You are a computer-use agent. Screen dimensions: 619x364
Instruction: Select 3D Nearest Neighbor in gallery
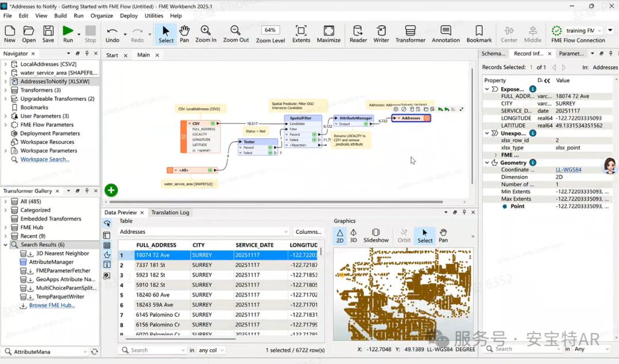pyautogui.click(x=62, y=253)
